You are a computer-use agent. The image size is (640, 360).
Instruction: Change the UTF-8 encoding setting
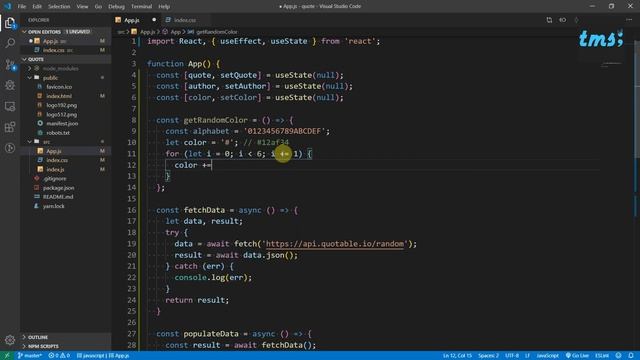512,356
